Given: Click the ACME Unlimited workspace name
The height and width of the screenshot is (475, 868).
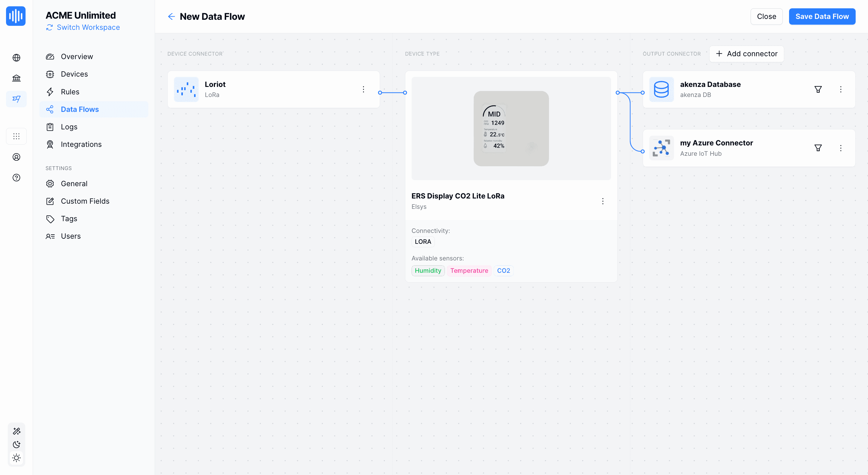Looking at the screenshot, I should 81,15.
